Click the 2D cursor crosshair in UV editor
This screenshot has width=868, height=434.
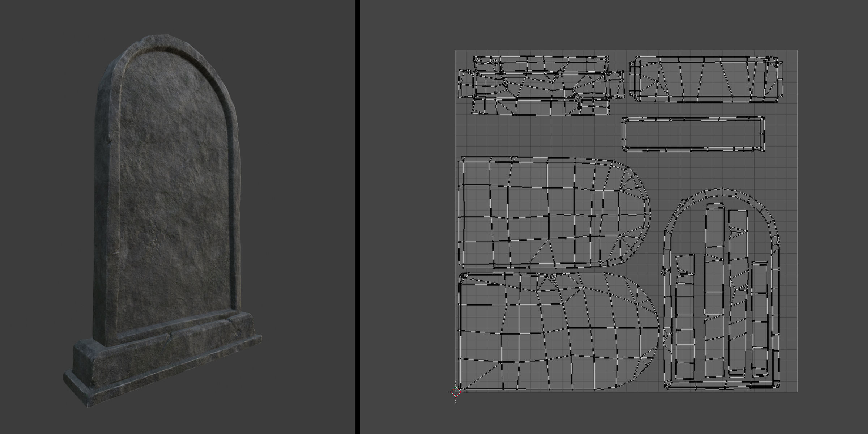456,392
